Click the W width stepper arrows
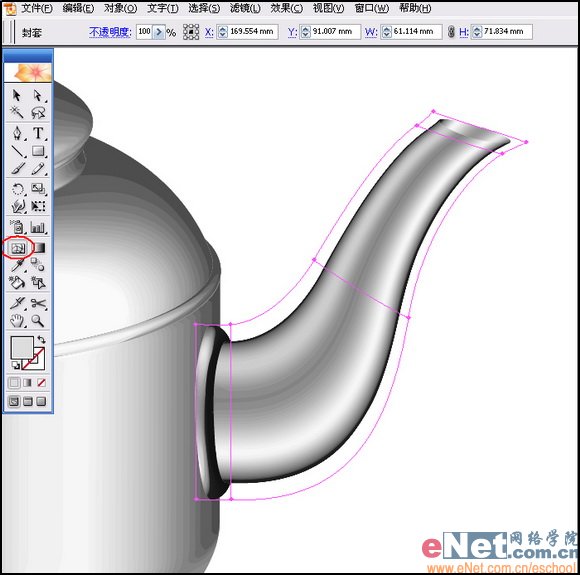 tap(386, 32)
